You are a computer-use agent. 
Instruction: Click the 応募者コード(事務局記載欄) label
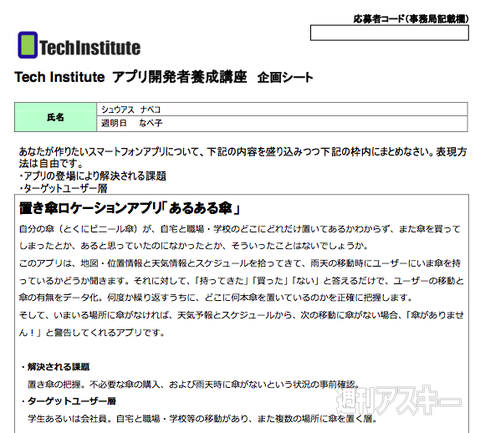(x=411, y=19)
